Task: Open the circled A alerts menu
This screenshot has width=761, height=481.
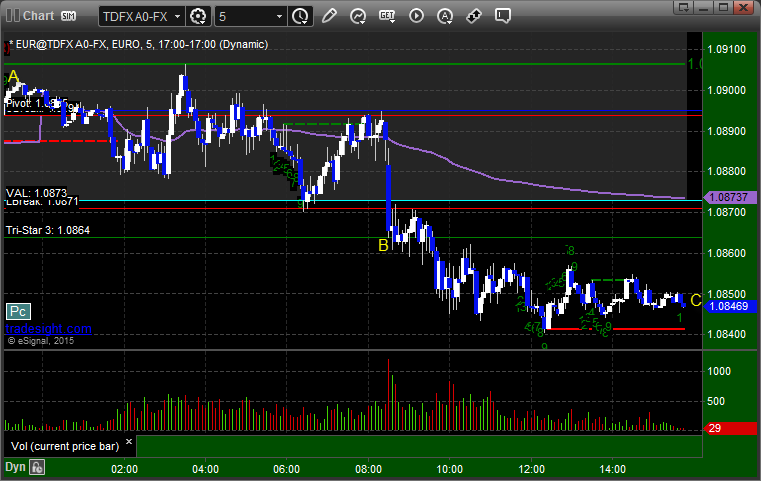Action: [445, 17]
